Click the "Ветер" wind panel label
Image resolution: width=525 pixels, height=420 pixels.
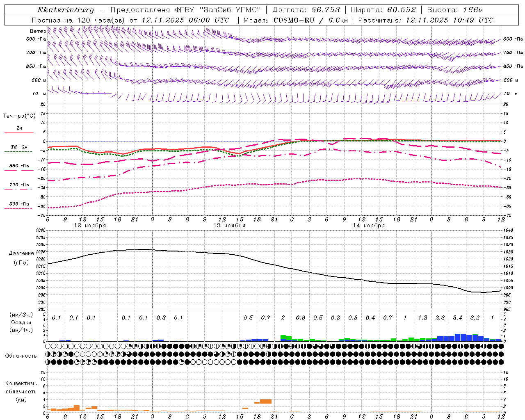coord(38,31)
